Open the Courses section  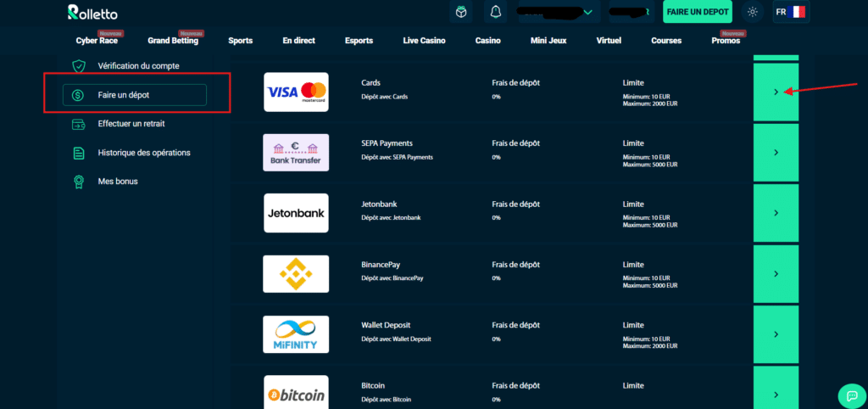point(666,41)
